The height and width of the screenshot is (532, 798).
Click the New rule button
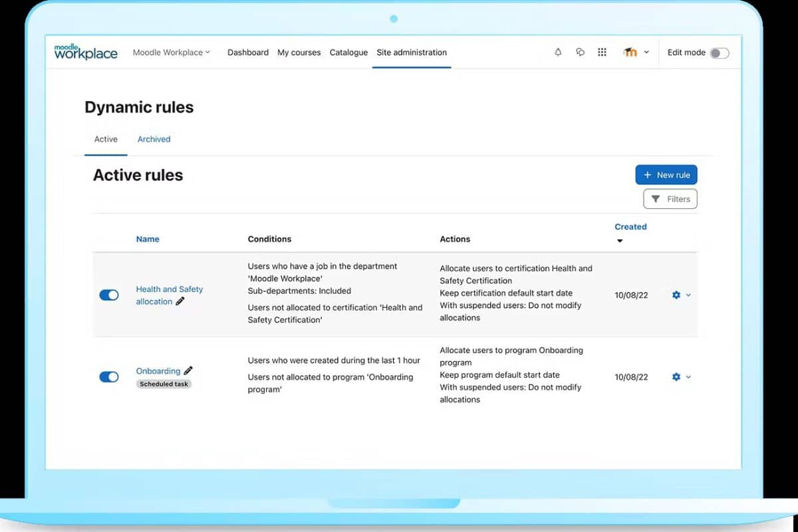[x=666, y=175]
